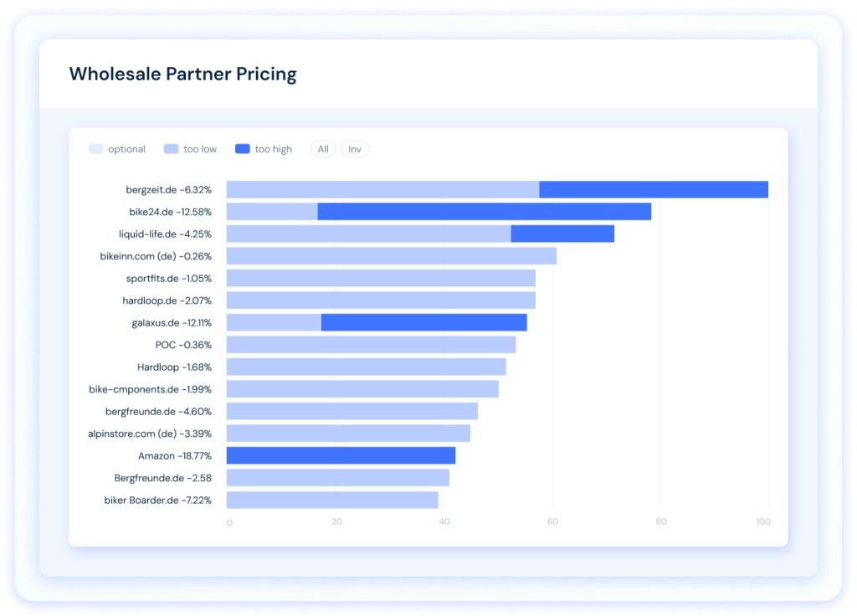Viewport: 857px width, 616px height.
Task: Click the biker Boarder.de bar
Action: 332,501
